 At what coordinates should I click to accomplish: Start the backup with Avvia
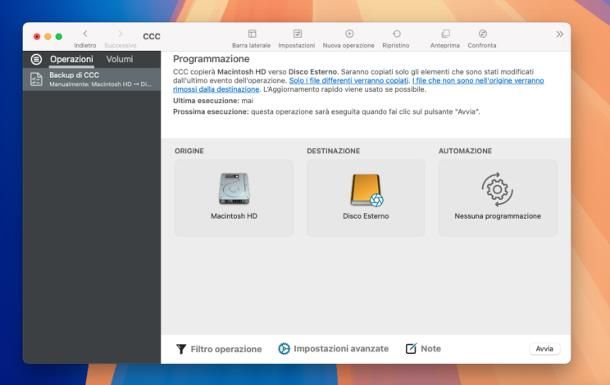point(544,348)
